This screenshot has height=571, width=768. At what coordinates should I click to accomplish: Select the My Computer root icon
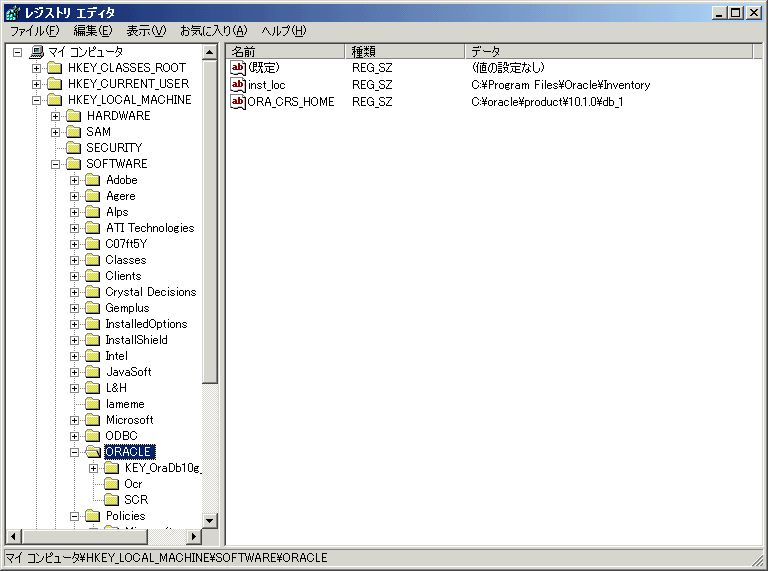pyautogui.click(x=37, y=51)
